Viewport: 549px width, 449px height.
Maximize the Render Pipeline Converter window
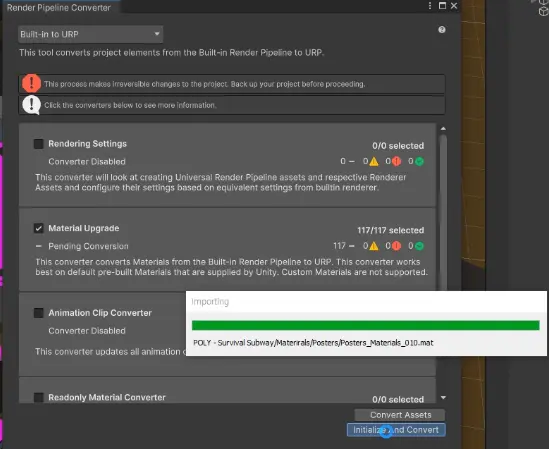tap(442, 6)
